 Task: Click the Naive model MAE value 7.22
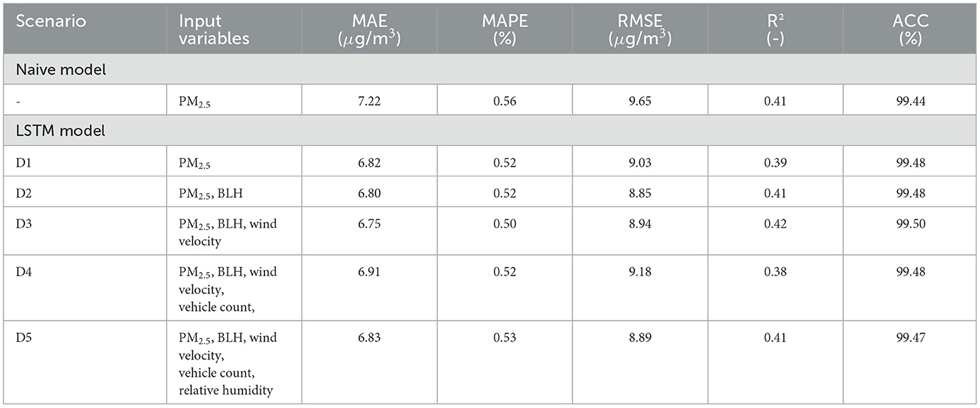click(369, 100)
